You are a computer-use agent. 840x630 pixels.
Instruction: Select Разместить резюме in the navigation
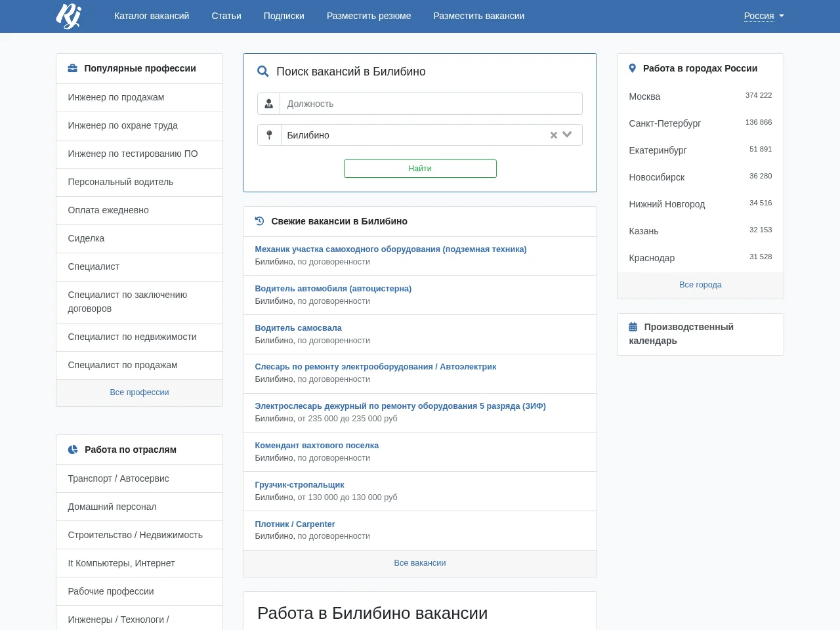(369, 16)
